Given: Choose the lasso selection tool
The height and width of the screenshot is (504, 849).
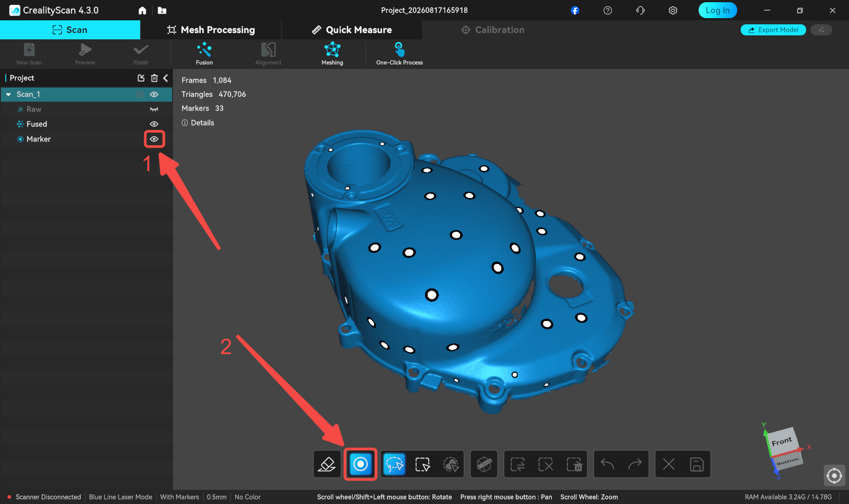Looking at the screenshot, I should pyautogui.click(x=394, y=464).
